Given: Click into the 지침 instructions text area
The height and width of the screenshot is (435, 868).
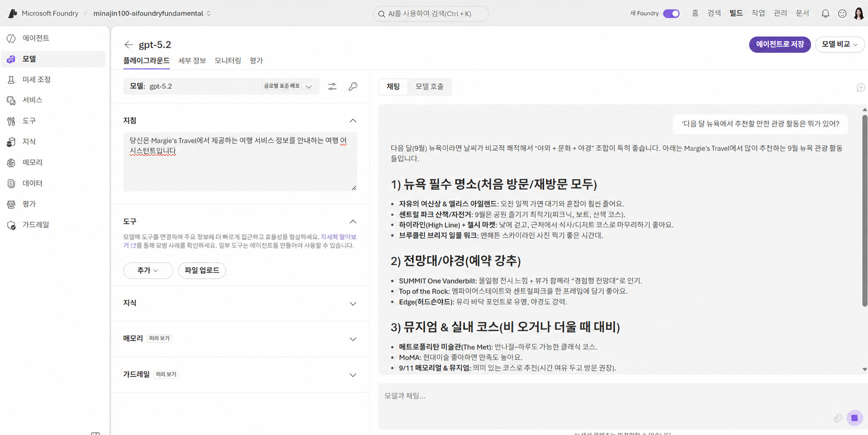Looking at the screenshot, I should click(240, 162).
